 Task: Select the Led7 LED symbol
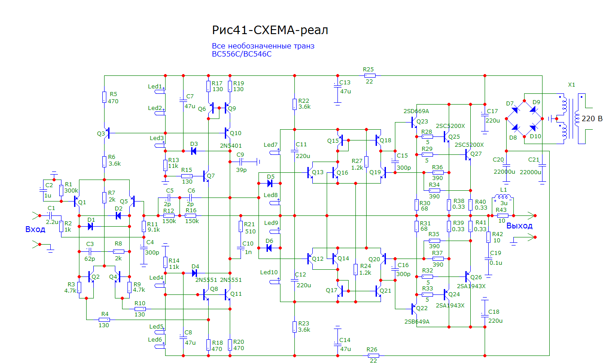tap(275, 152)
